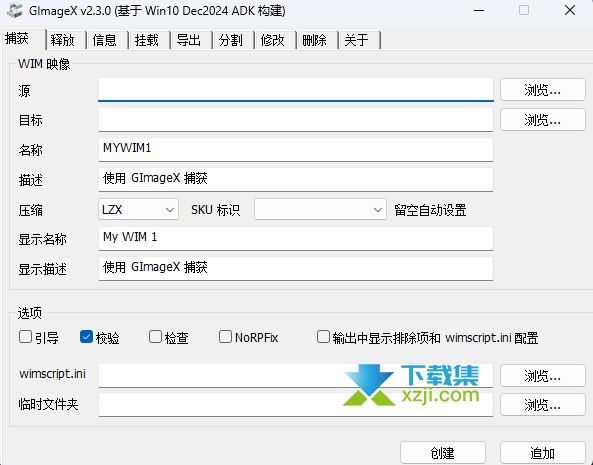Open the 关于 tab

[357, 40]
